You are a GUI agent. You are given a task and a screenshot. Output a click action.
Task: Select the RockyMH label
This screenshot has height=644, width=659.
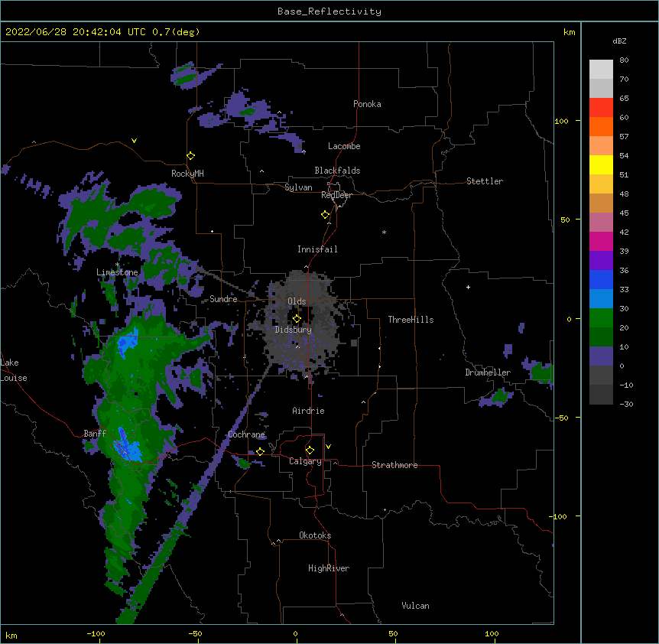(x=187, y=174)
